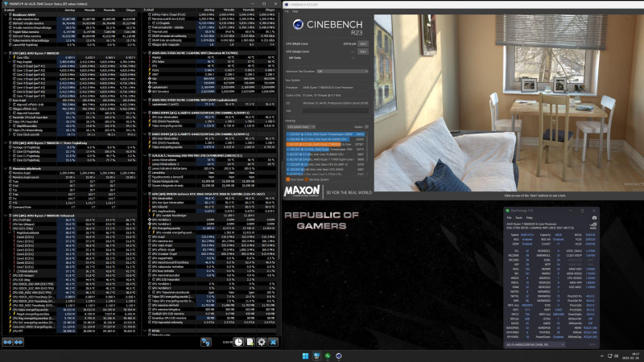This screenshot has height=362, width=644.
Task: Select Cinebench icon on the taskbar
Action: tap(339, 356)
